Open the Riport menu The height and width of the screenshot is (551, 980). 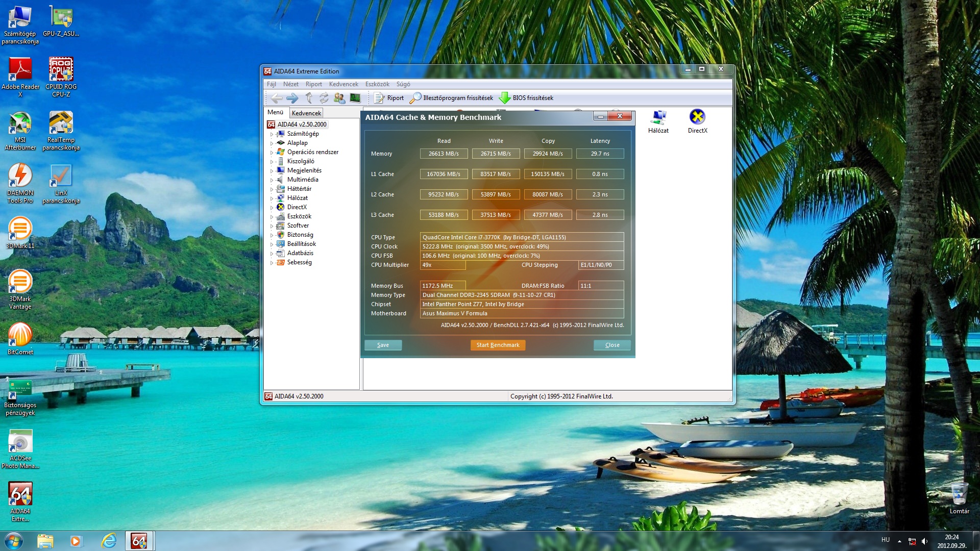pyautogui.click(x=314, y=84)
